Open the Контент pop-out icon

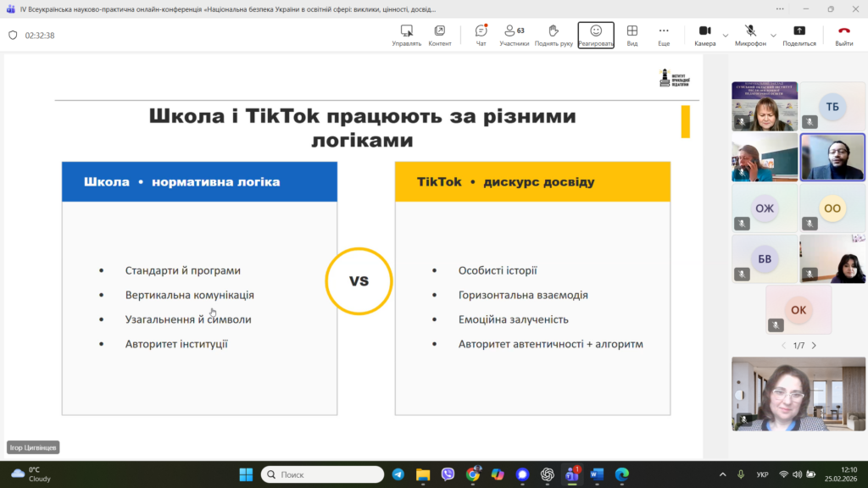440,35
